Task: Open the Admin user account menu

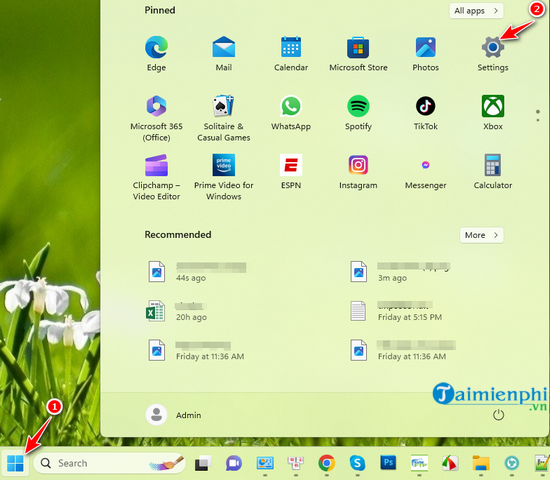Action: click(174, 415)
